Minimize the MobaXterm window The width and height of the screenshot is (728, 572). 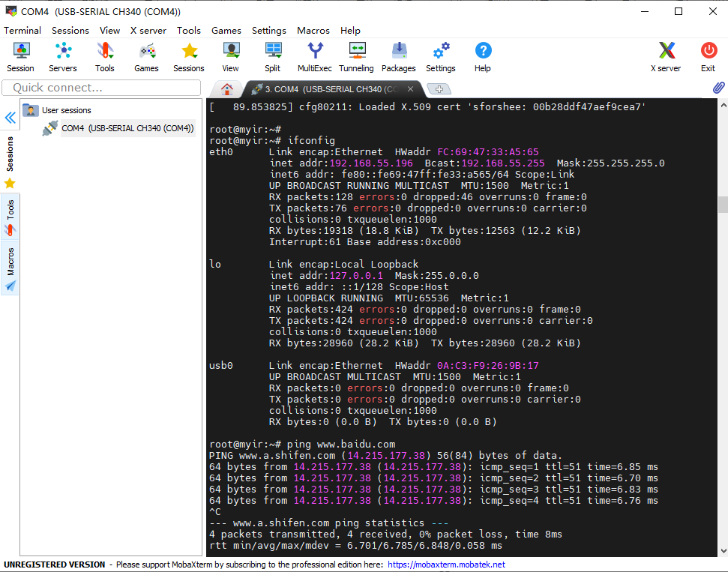[645, 11]
